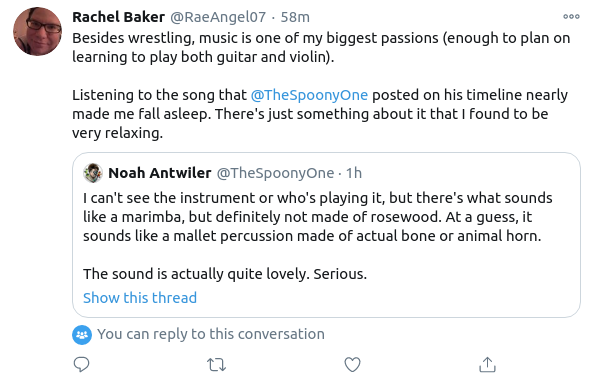The width and height of the screenshot is (591, 379).
Task: Click 'You can reply to this conversation' text
Action: 211,334
